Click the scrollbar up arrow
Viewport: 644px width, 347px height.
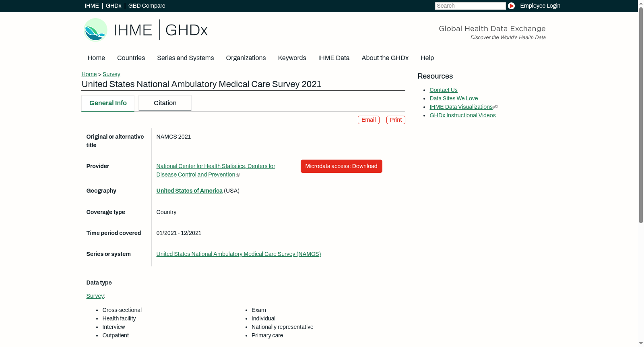point(641,3)
